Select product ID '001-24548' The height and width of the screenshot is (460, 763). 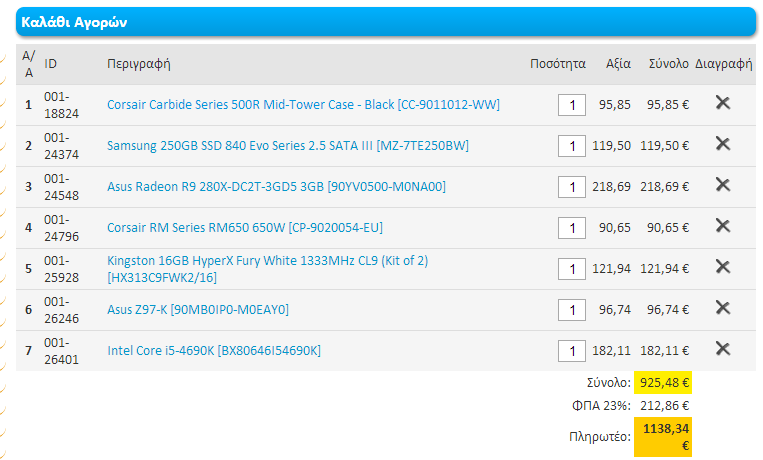(61, 186)
